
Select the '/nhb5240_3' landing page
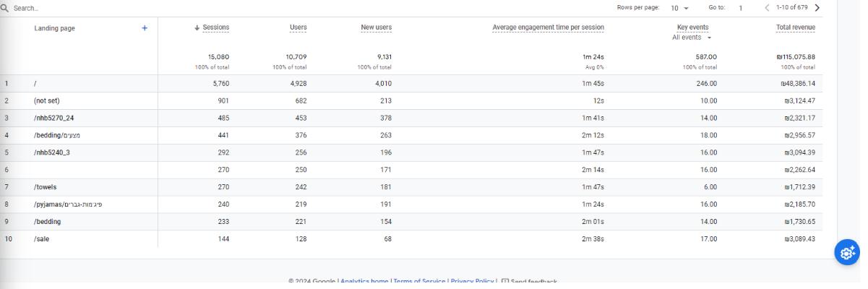[52, 152]
